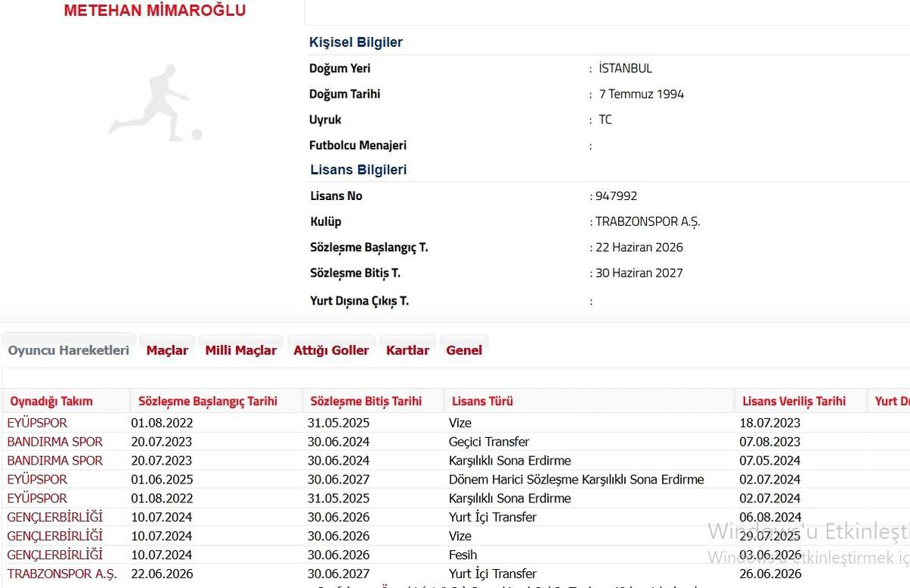Open GENÇLERBİRLİĞİ link in Vize row 29.07.2025
The image size is (910, 588).
[x=55, y=536]
